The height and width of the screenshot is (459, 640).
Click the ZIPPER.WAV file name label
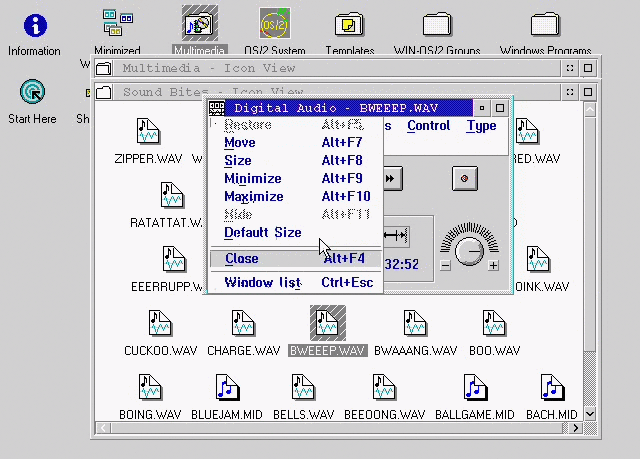point(148,158)
